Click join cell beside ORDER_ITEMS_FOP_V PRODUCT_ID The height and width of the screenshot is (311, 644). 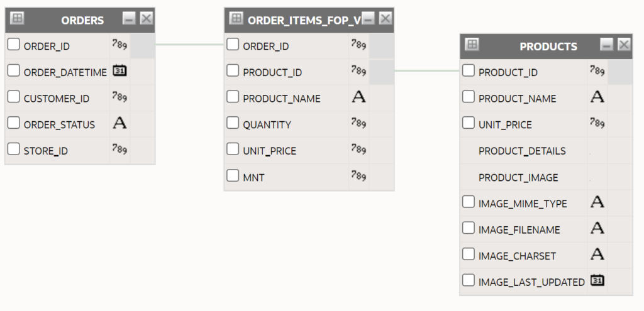pos(382,72)
